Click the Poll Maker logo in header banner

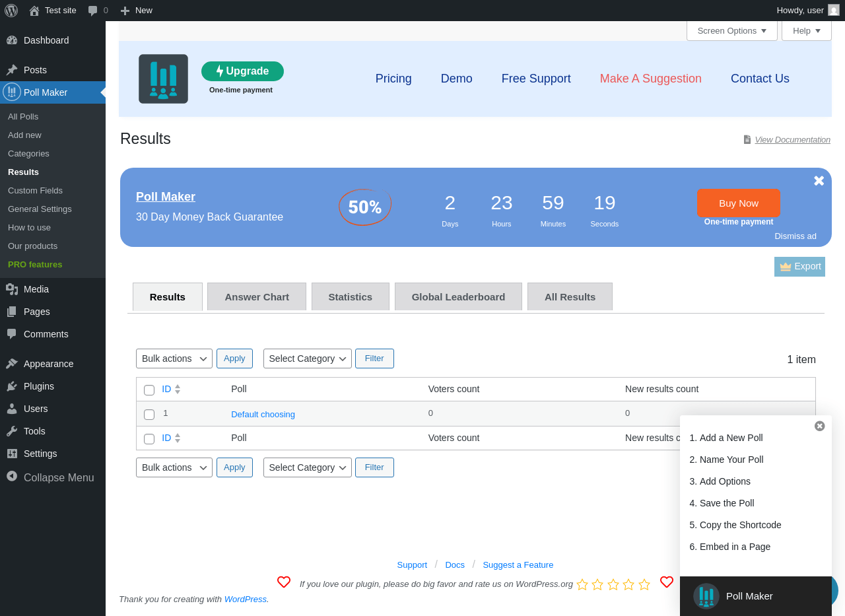click(x=163, y=79)
